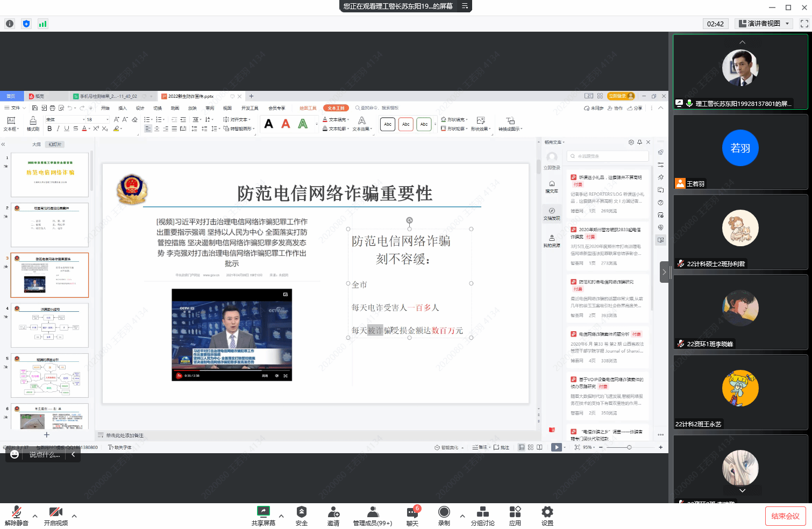Viewport: 812px width, 529px height.
Task: Expand audio options arrow beside 解除静音
Action: click(35, 516)
